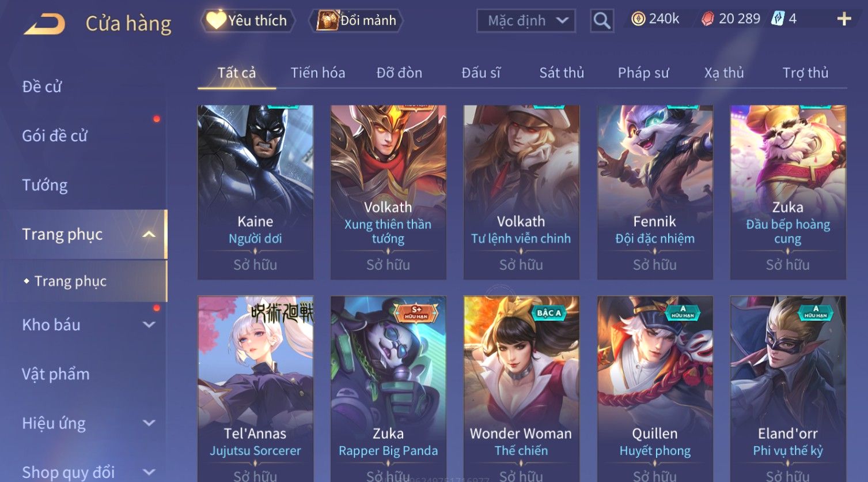Go to Gói đề cử in sidebar
868x482 pixels.
[55, 136]
